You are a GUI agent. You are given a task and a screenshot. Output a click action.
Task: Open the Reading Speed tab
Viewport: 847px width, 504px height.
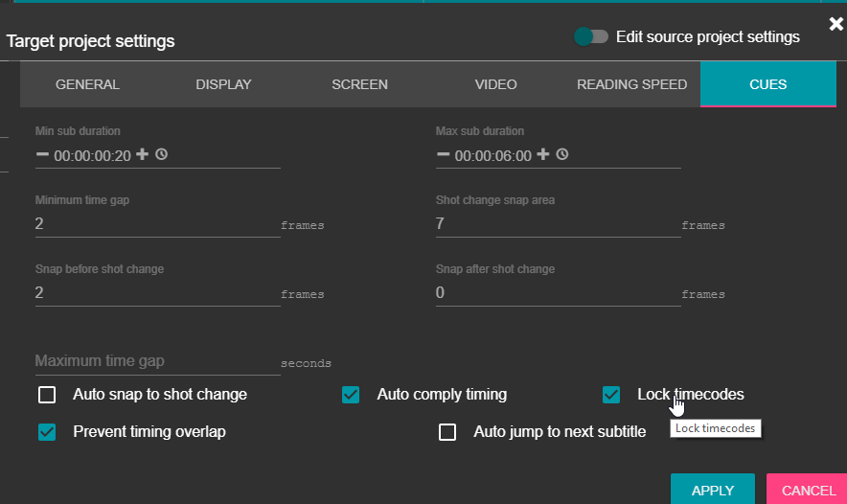[631, 84]
